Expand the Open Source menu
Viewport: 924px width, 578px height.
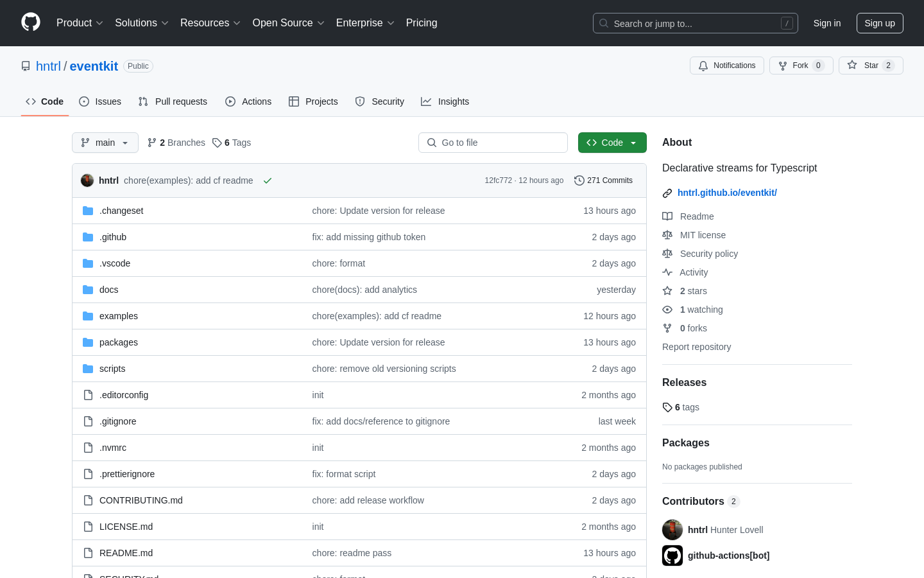(x=289, y=22)
